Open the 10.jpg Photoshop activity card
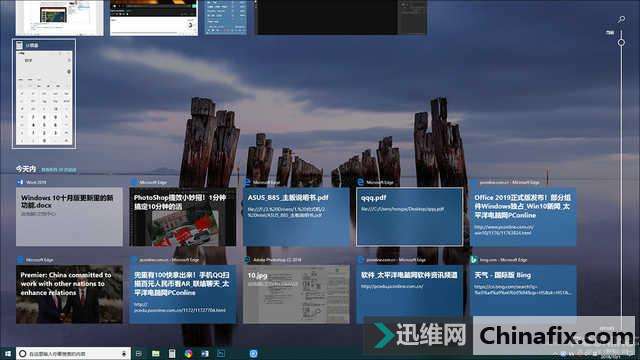This screenshot has width=640, height=360. [x=296, y=294]
